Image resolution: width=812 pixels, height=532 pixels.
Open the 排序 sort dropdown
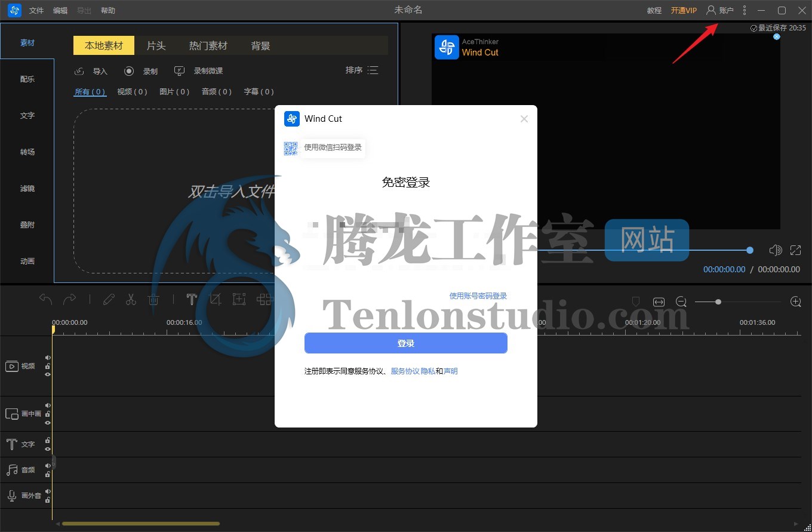362,70
